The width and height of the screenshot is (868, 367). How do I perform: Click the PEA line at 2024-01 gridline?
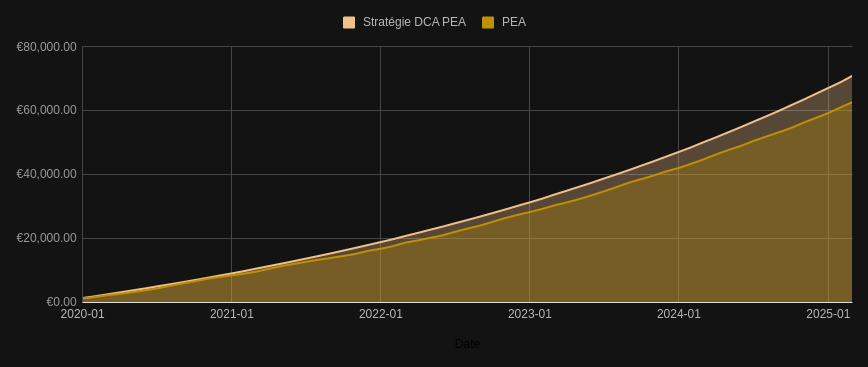click(x=679, y=167)
